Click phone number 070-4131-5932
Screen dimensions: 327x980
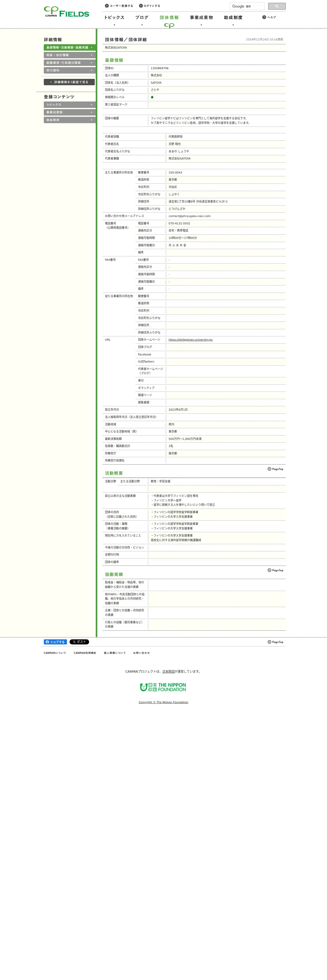coord(179,223)
